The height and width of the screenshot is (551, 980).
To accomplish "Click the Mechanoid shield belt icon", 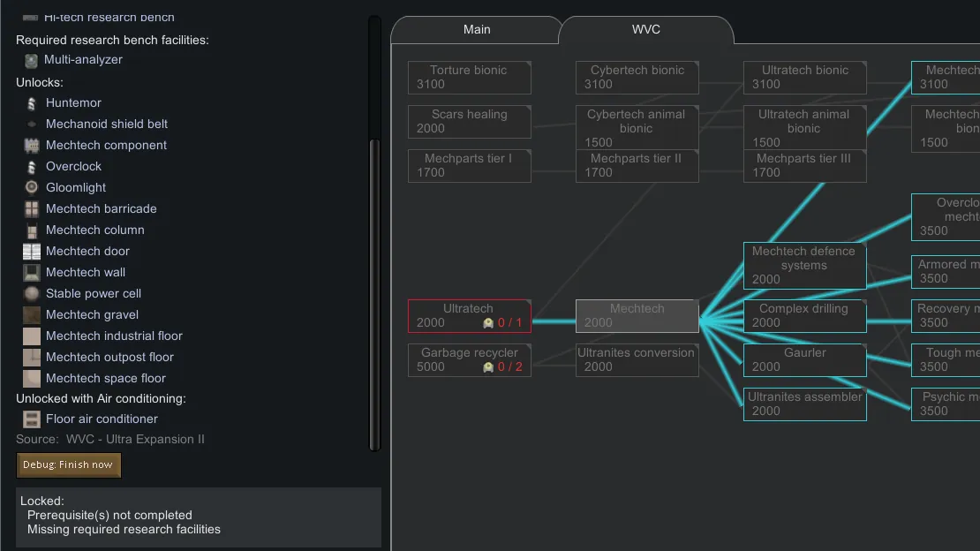I will click(x=32, y=125).
